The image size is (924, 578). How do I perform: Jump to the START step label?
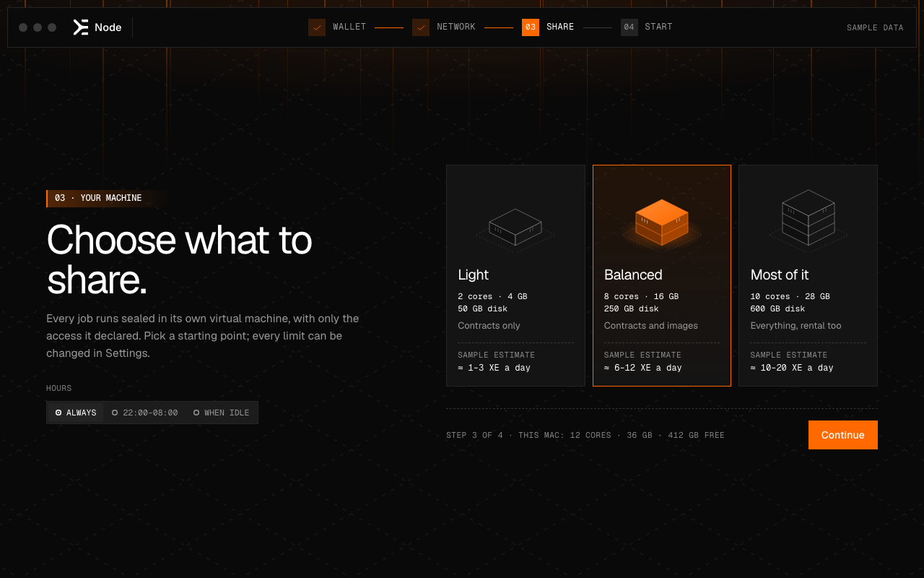click(x=658, y=27)
